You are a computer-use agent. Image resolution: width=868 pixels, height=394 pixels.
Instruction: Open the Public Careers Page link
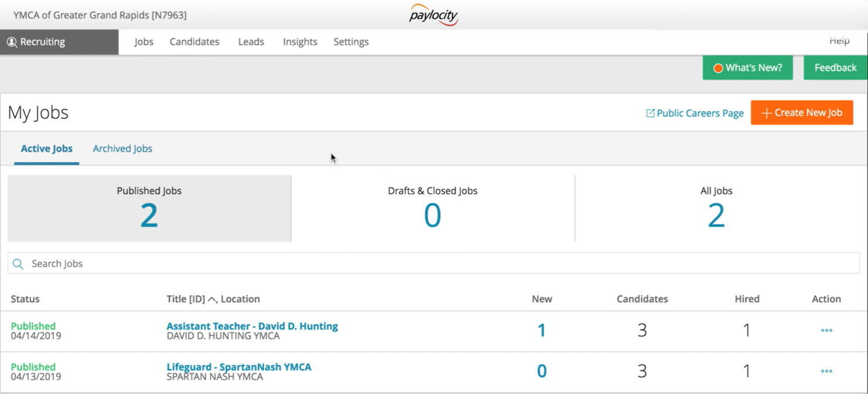695,113
